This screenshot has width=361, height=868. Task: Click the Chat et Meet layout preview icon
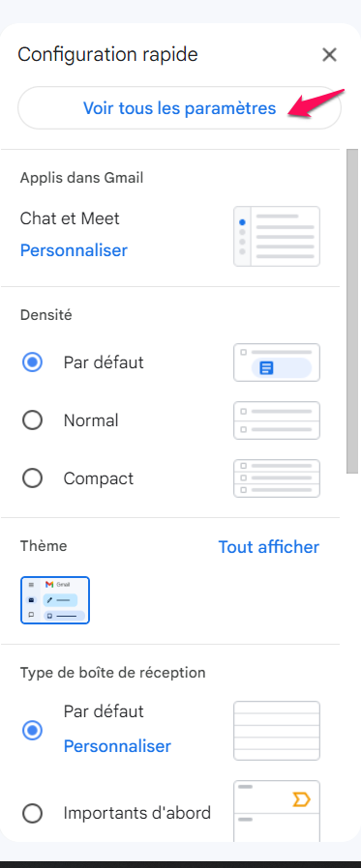(x=277, y=237)
